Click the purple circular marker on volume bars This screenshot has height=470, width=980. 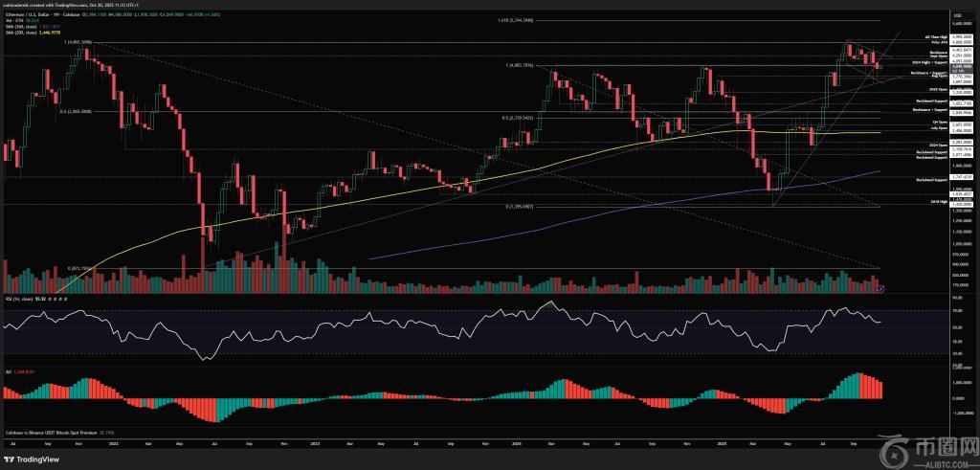(x=880, y=287)
